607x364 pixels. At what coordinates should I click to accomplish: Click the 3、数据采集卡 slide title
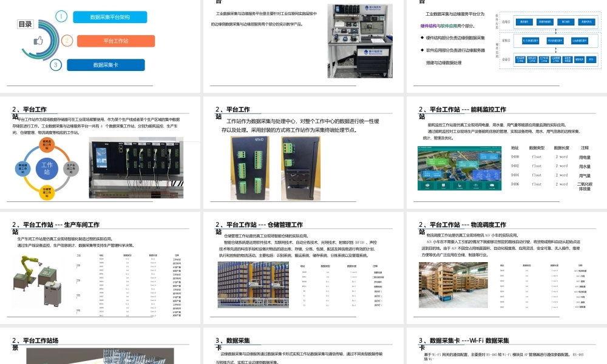point(232,344)
